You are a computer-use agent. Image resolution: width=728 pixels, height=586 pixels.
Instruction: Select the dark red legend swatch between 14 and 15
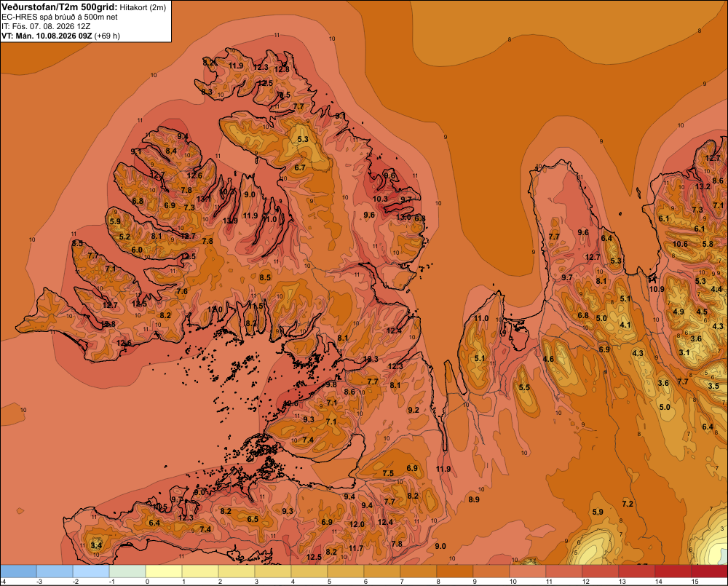coord(673,571)
